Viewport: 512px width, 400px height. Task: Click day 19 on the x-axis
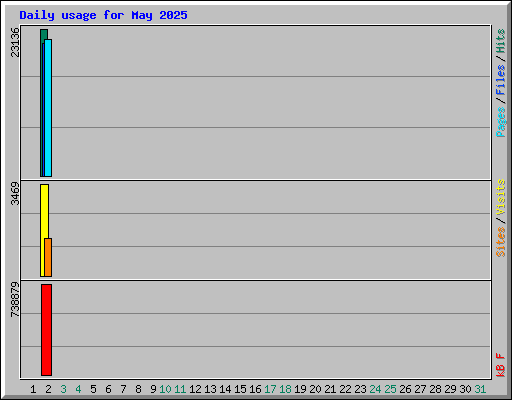[x=300, y=389]
